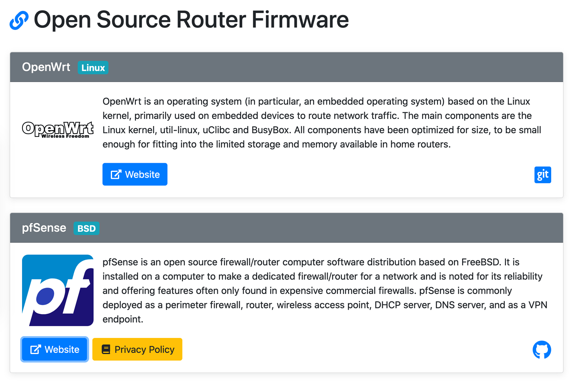Click the pfSense card header title
Viewport: 575px width, 392px height.
44,228
